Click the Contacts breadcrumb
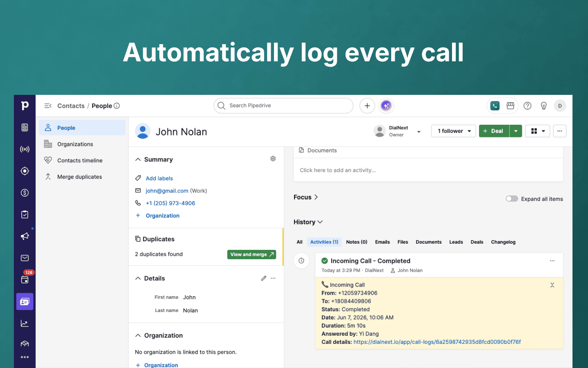 tap(71, 106)
